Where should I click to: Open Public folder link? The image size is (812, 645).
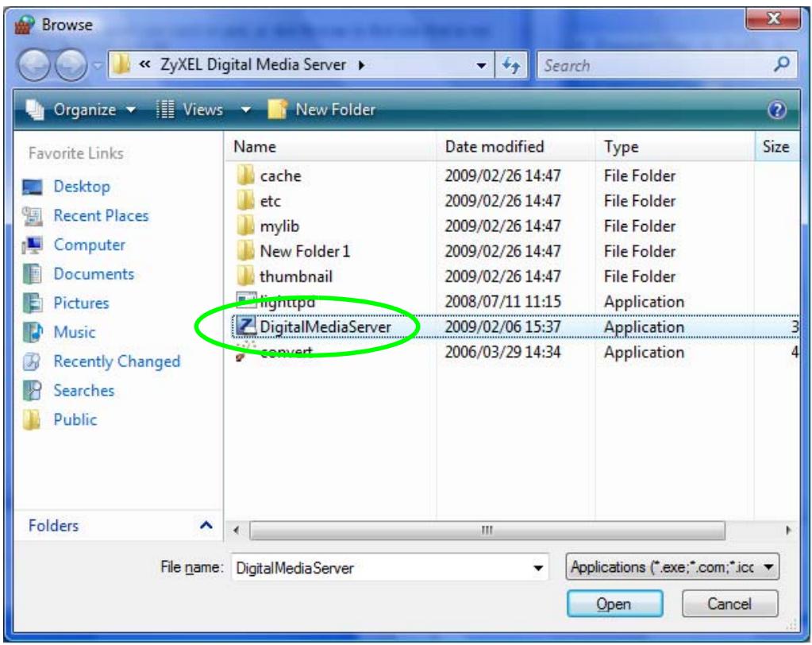click(x=75, y=419)
